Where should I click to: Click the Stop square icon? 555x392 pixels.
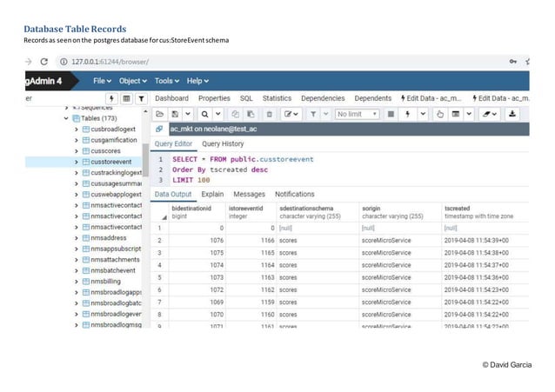(391, 114)
